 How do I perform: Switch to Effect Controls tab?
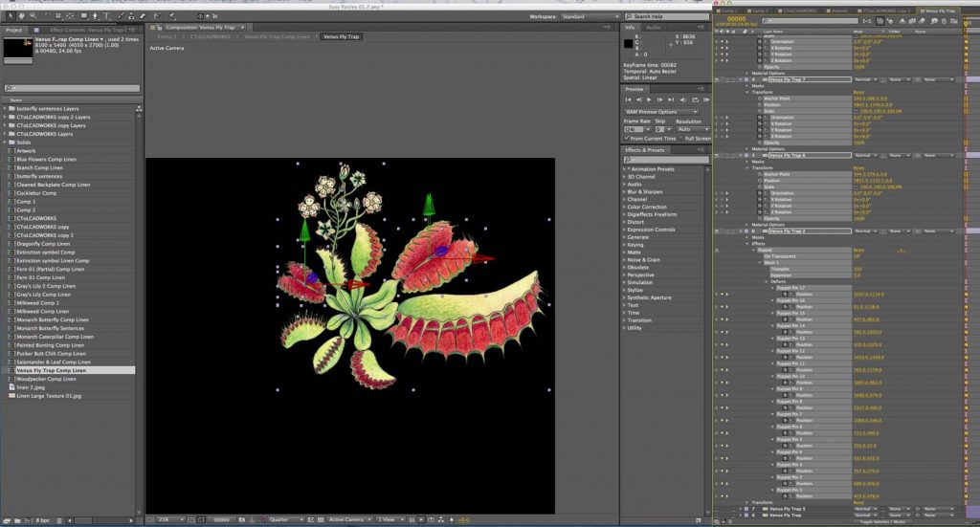pos(87,30)
